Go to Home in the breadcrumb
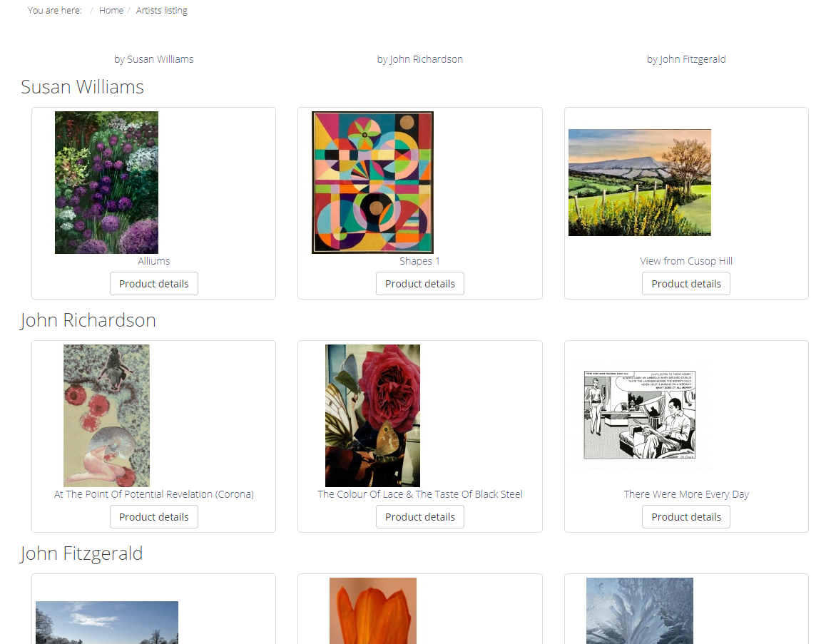This screenshot has height=644, width=836. 111,10
